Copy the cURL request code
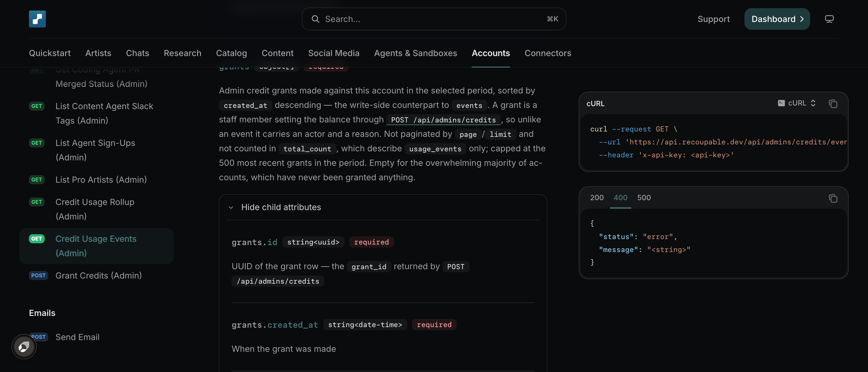 833,103
